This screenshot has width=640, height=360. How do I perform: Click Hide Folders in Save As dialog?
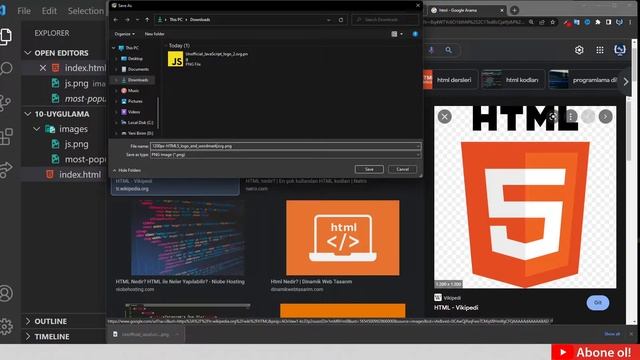(x=127, y=170)
